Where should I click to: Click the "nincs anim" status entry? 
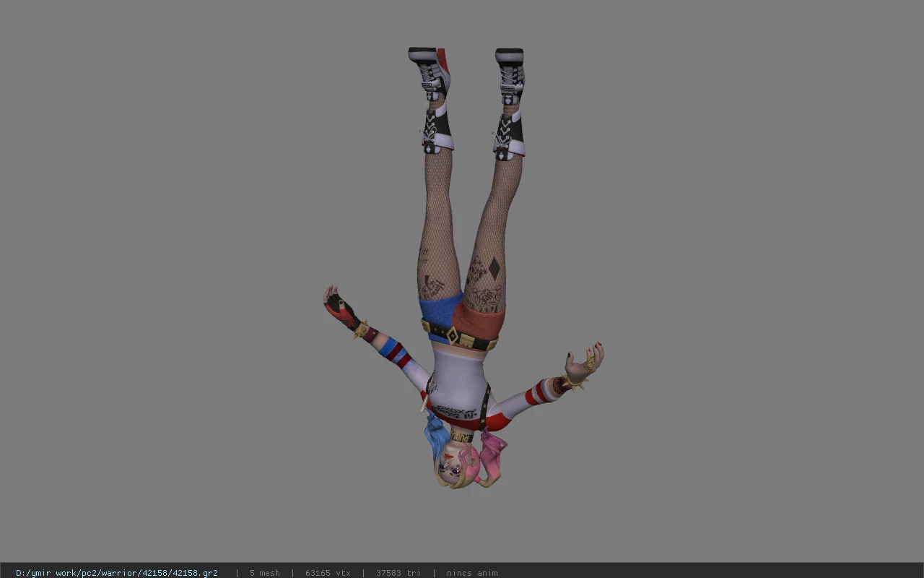(472, 573)
